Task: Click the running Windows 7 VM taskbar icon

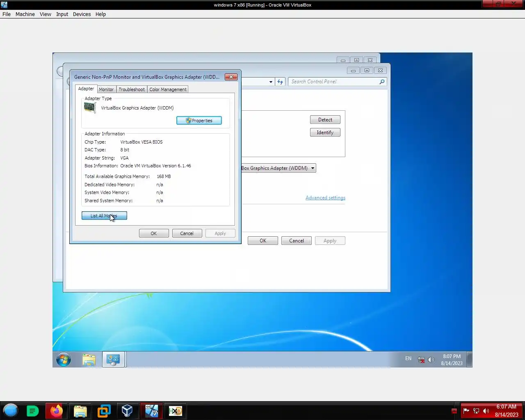Action: pos(152,411)
